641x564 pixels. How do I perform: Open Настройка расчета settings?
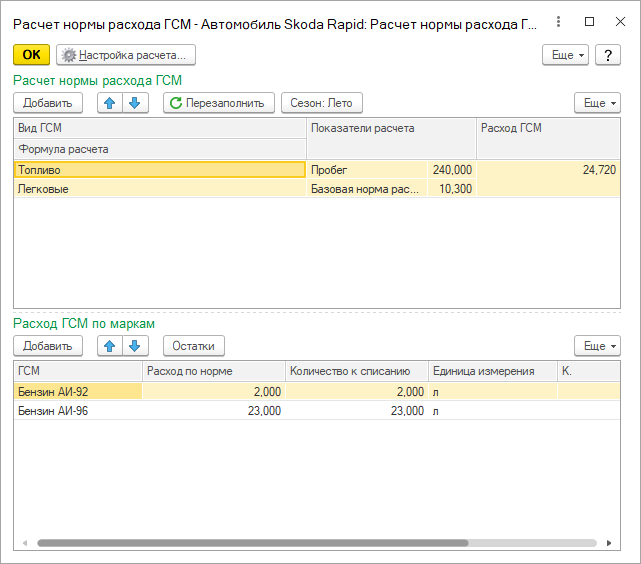[126, 55]
